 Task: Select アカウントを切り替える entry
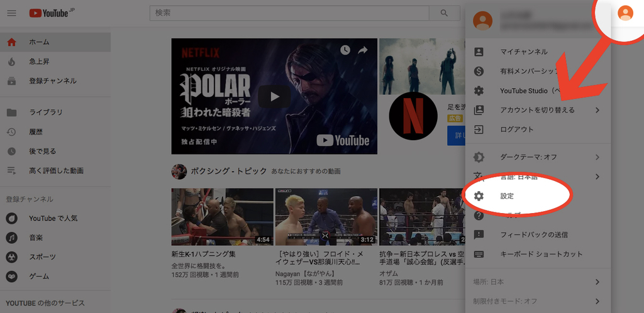[538, 110]
